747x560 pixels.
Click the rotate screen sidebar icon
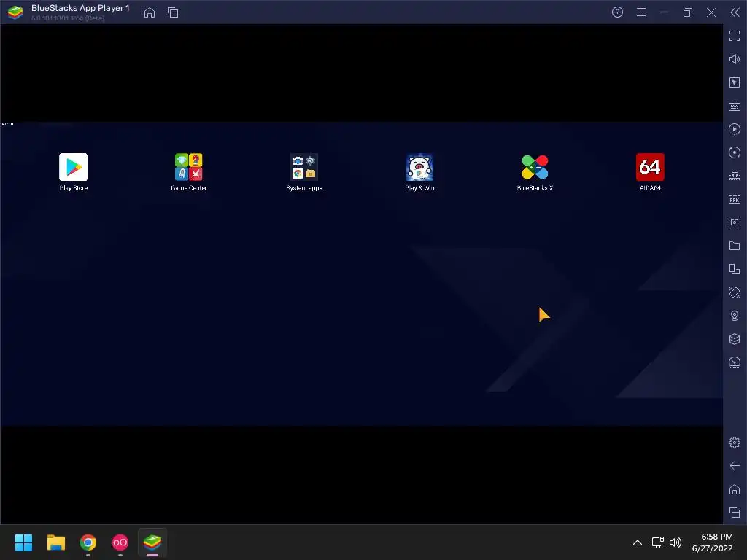735,269
